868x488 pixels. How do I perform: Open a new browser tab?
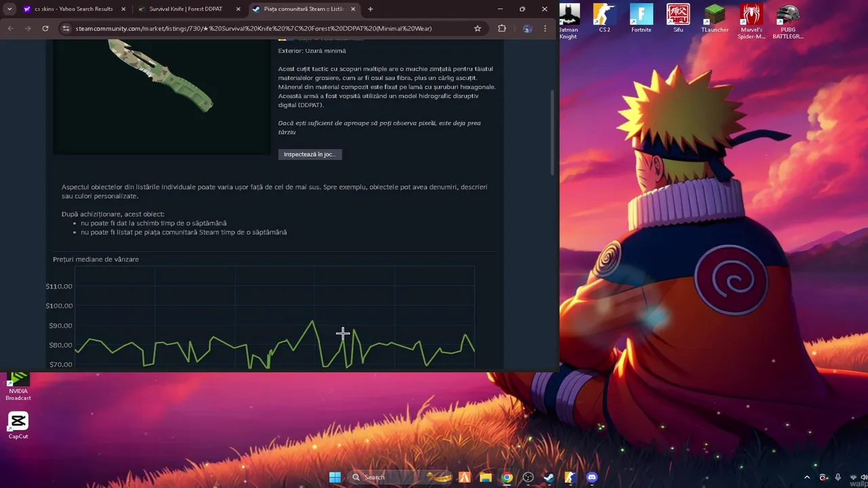tap(370, 9)
